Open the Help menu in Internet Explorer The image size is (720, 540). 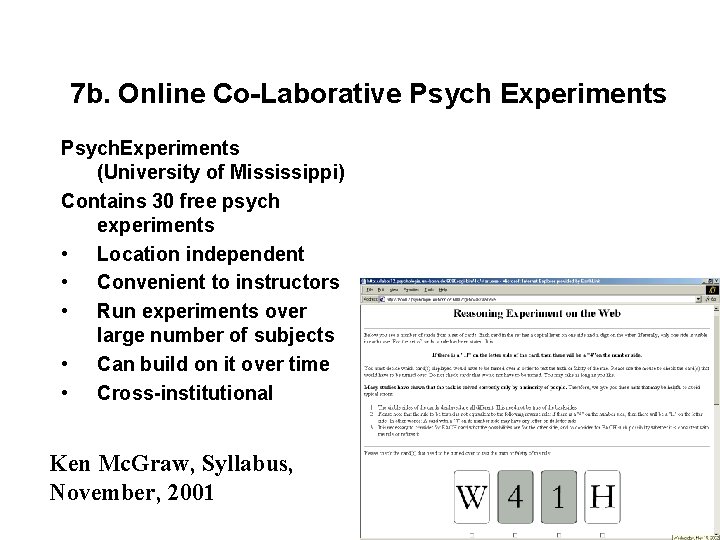(x=443, y=290)
